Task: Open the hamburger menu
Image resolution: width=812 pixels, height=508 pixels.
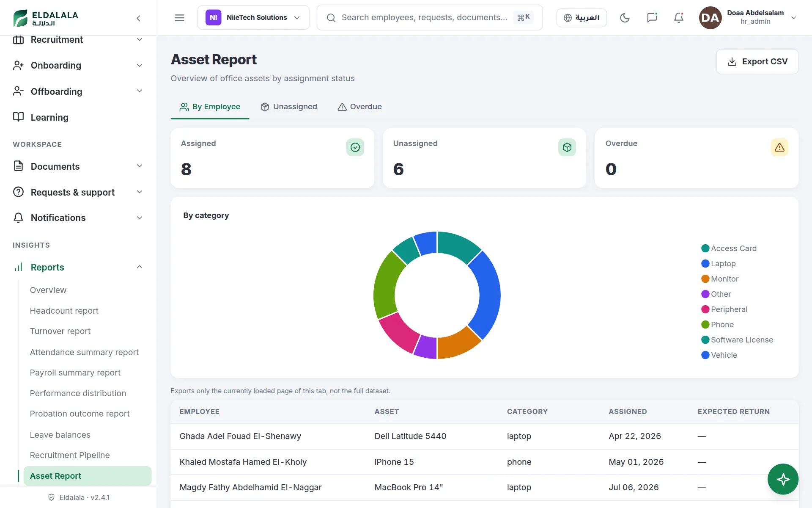Action: tap(179, 18)
